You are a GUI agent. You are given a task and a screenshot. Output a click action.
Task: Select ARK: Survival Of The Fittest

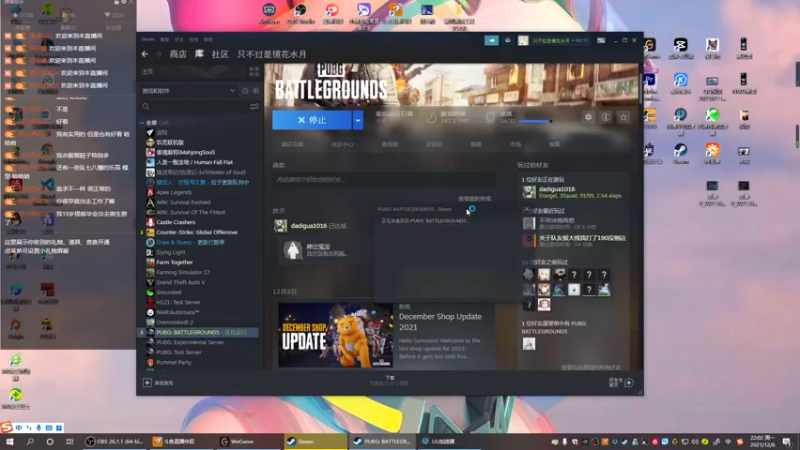(190, 212)
